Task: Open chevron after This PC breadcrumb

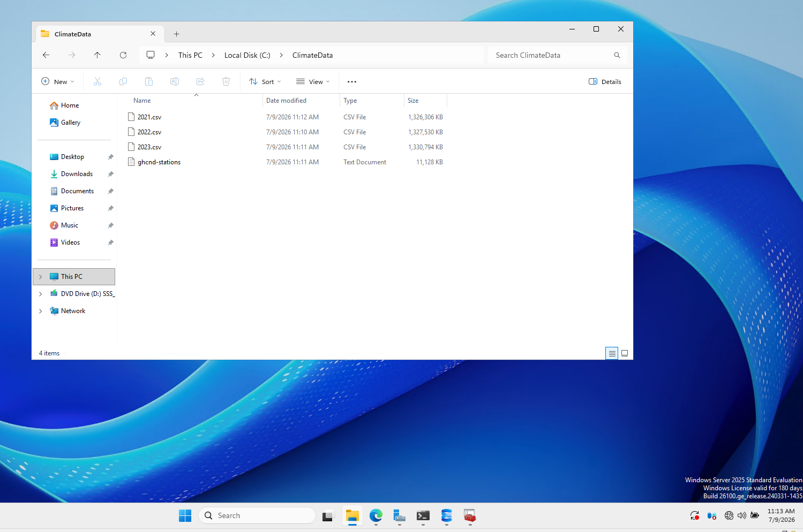Action: point(213,55)
